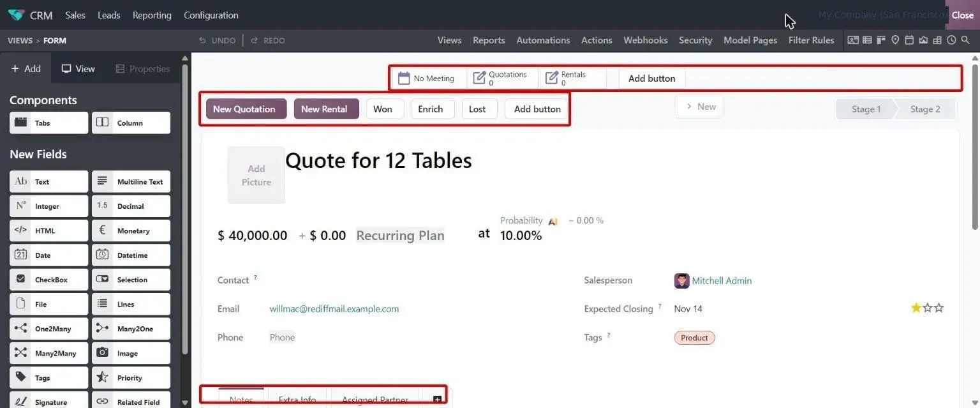
Task: Add a Datetime field
Action: coord(131,255)
